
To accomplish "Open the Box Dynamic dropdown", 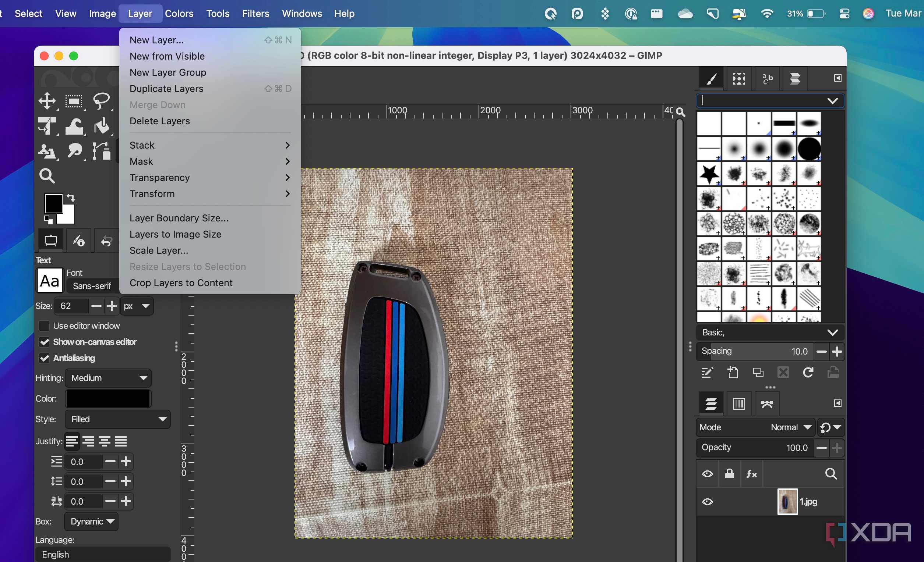I will [91, 522].
